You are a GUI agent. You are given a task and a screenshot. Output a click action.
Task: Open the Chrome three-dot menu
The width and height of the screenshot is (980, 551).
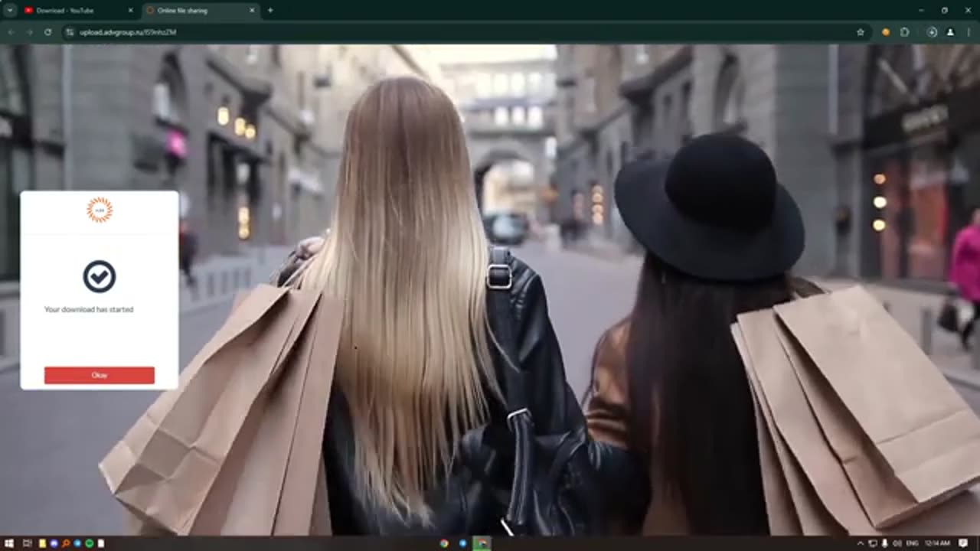tap(969, 32)
